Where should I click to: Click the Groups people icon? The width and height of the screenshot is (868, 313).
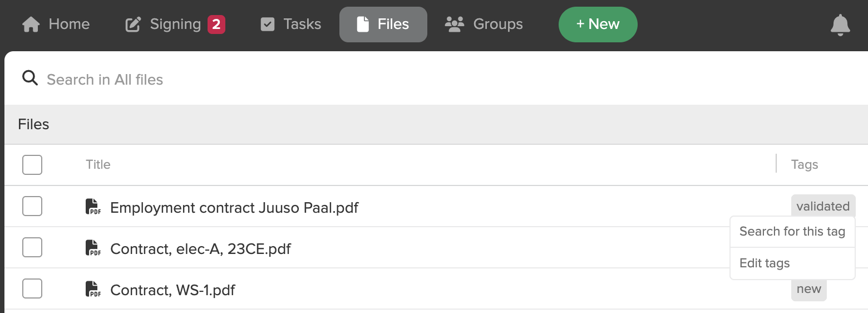(455, 25)
